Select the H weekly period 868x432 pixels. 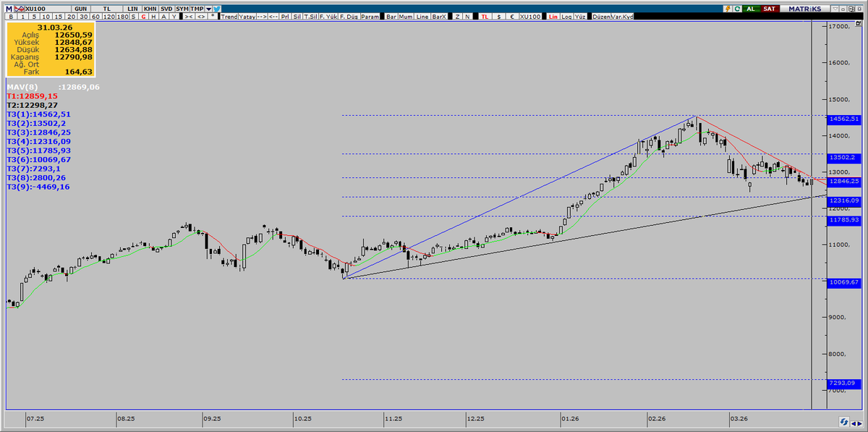[153, 16]
